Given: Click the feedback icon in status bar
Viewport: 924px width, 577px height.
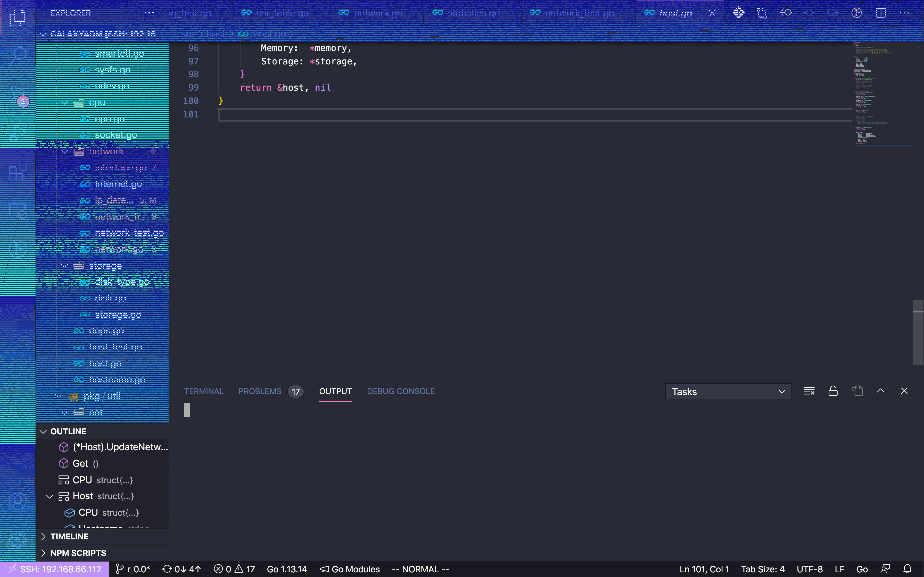Looking at the screenshot, I should pos(885,569).
